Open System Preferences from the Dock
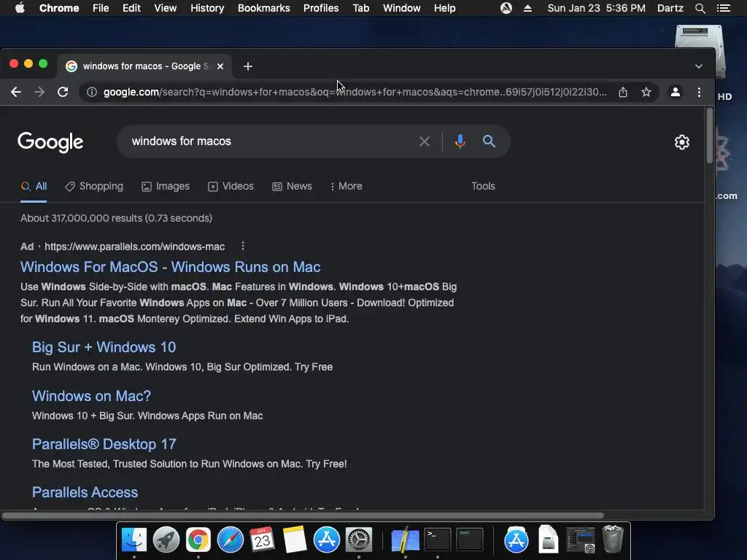 [x=359, y=540]
